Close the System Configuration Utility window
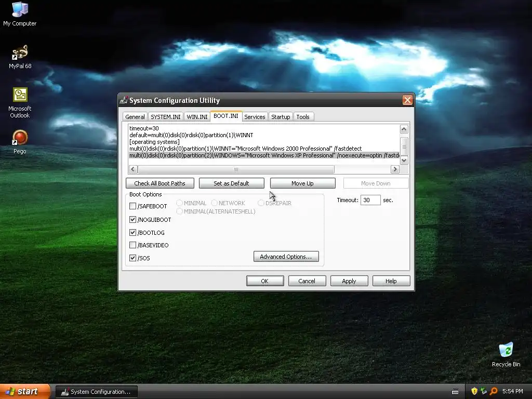 click(x=407, y=100)
